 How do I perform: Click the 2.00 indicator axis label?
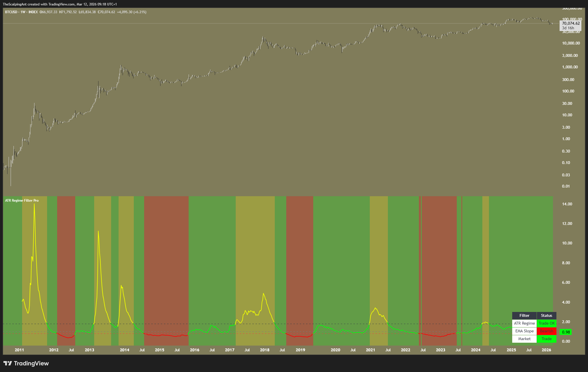566,322
